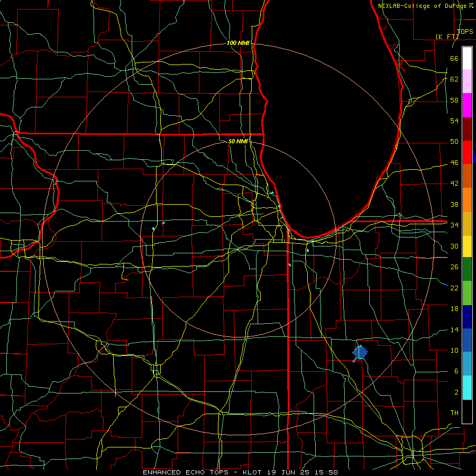Click the TOPS legend heading
The height and width of the screenshot is (476, 476).
point(465,31)
